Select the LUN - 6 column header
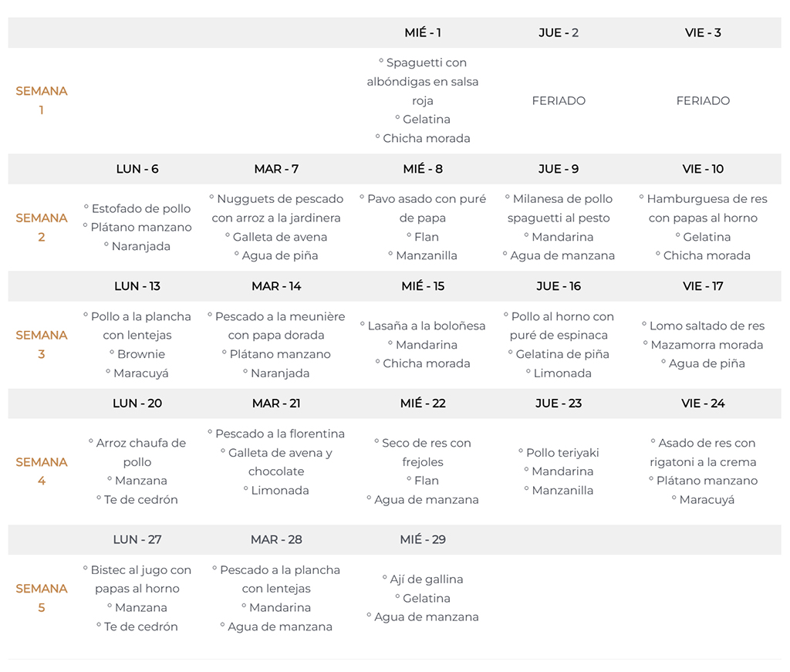This screenshot has width=790, height=672. click(137, 169)
